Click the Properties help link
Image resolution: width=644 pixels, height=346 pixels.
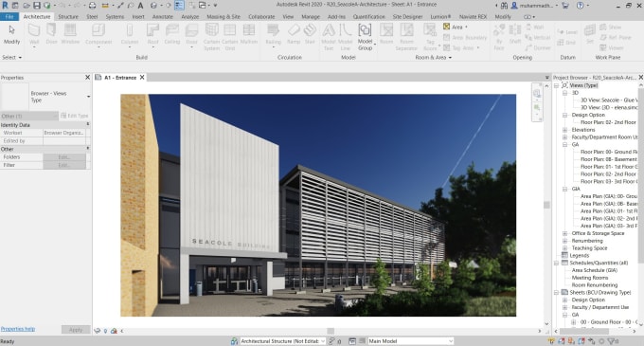[18, 329]
